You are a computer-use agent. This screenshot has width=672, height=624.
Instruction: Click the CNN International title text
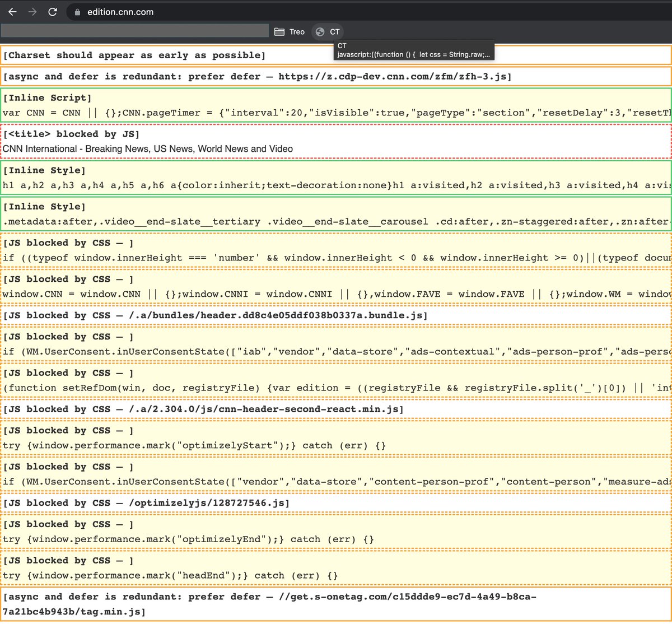coord(148,149)
